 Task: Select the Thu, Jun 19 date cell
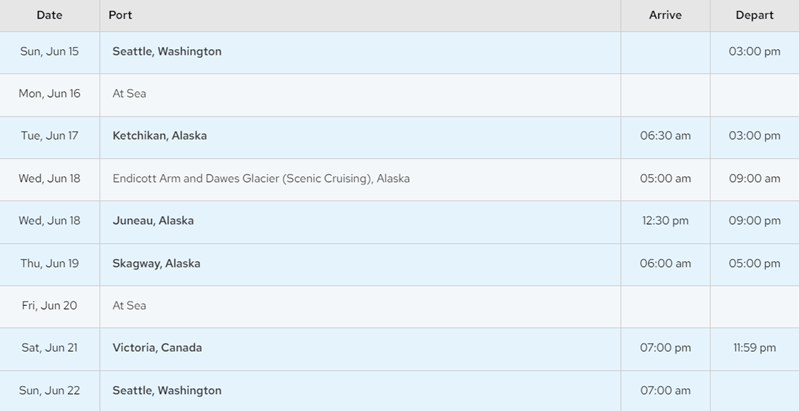coord(49,264)
